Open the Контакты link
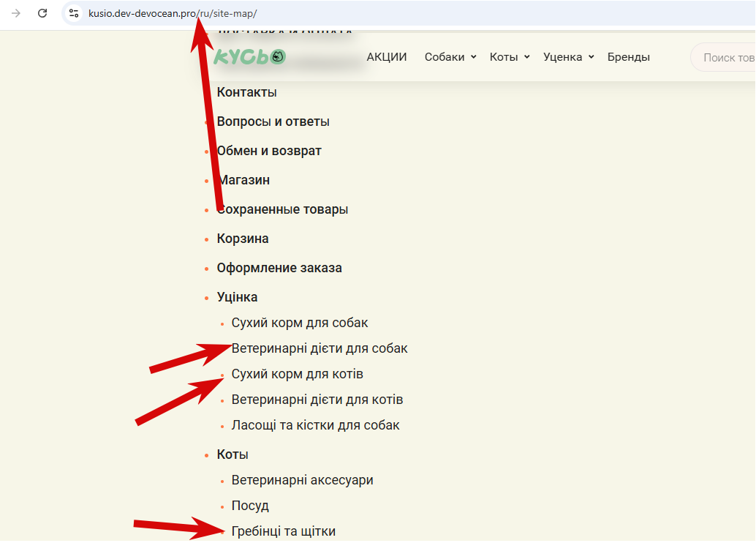 click(247, 92)
